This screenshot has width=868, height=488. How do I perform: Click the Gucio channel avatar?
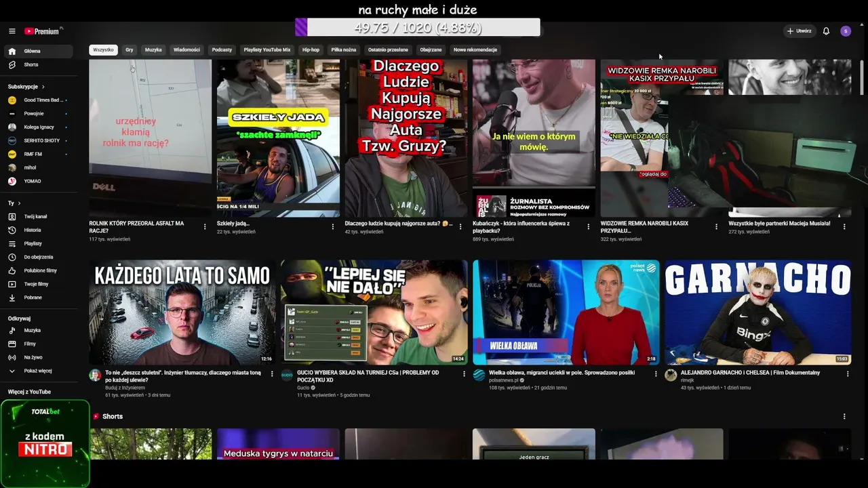287,375
